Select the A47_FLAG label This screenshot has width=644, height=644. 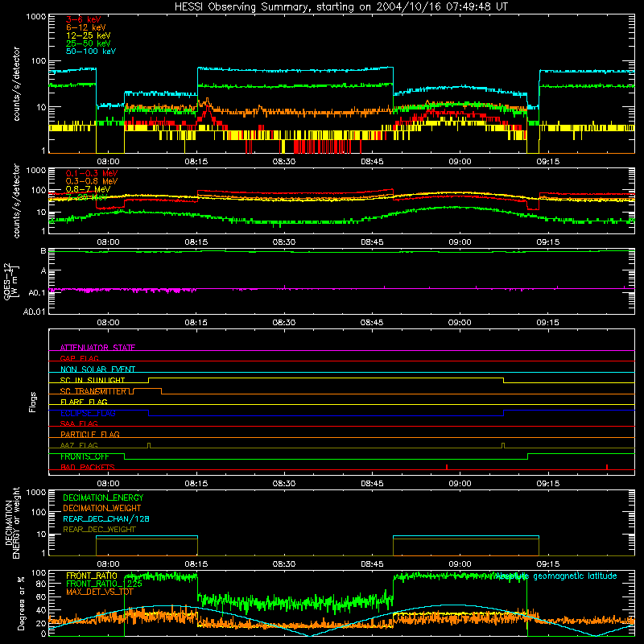[79, 445]
